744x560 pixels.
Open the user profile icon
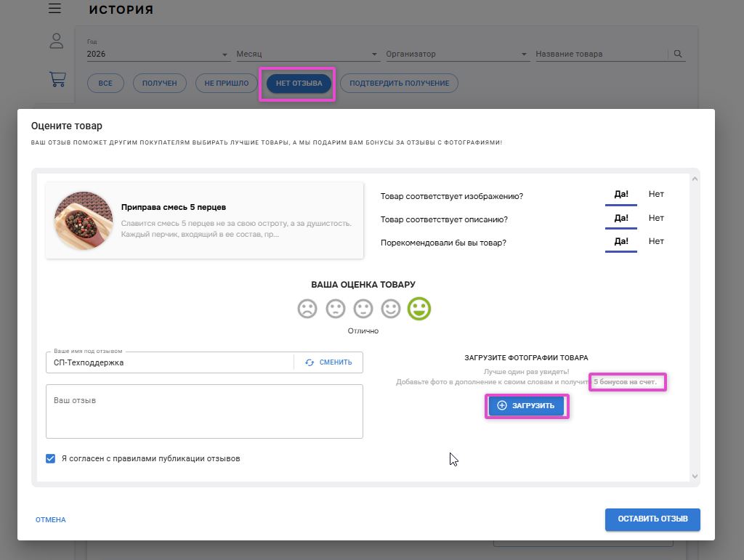pos(57,41)
